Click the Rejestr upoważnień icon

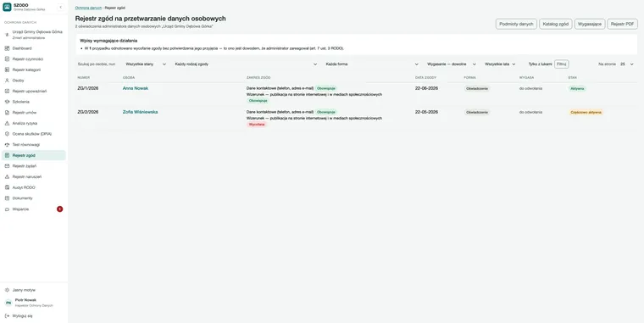pos(7,92)
